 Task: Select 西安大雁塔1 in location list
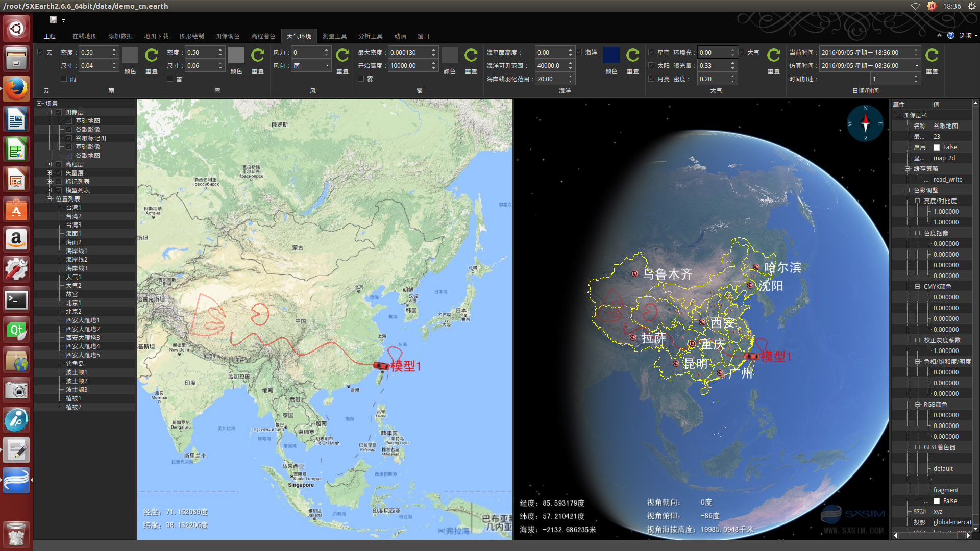[83, 320]
